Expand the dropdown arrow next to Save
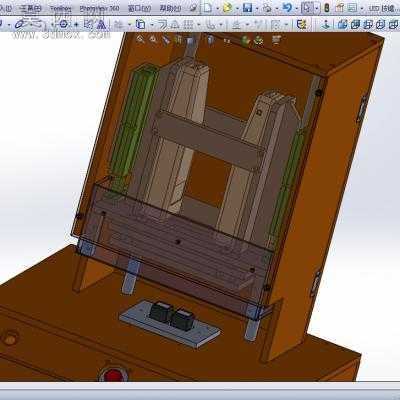This screenshot has height=400, width=400. click(257, 8)
